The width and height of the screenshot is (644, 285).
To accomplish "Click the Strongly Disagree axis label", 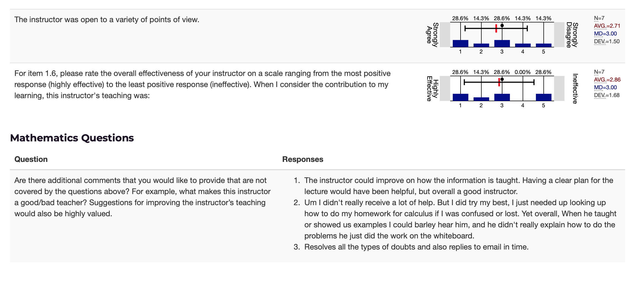I will pos(572,35).
